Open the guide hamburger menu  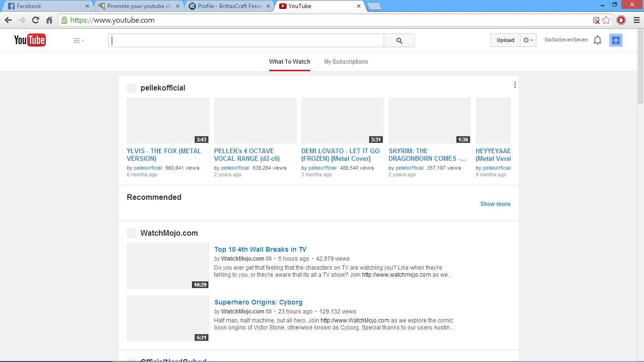point(79,41)
